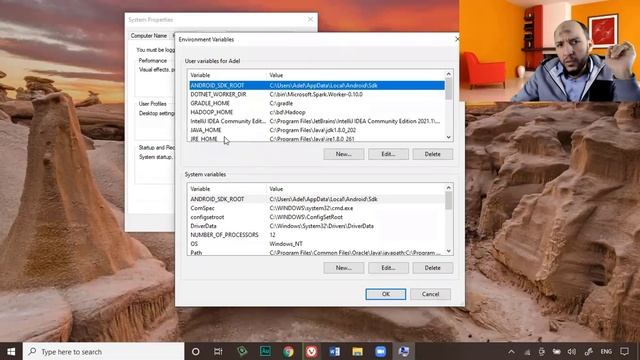Open the green tag app in taskbar

pos(242,351)
